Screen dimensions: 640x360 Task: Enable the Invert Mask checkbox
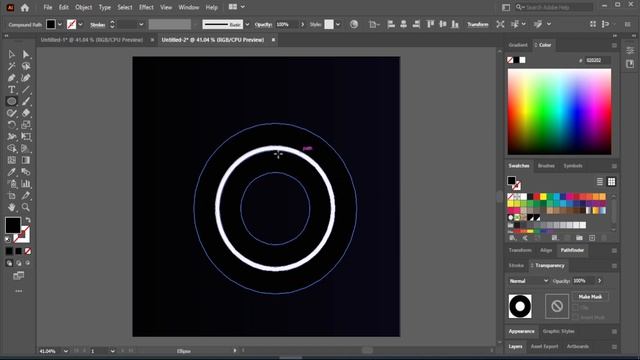coord(576,317)
